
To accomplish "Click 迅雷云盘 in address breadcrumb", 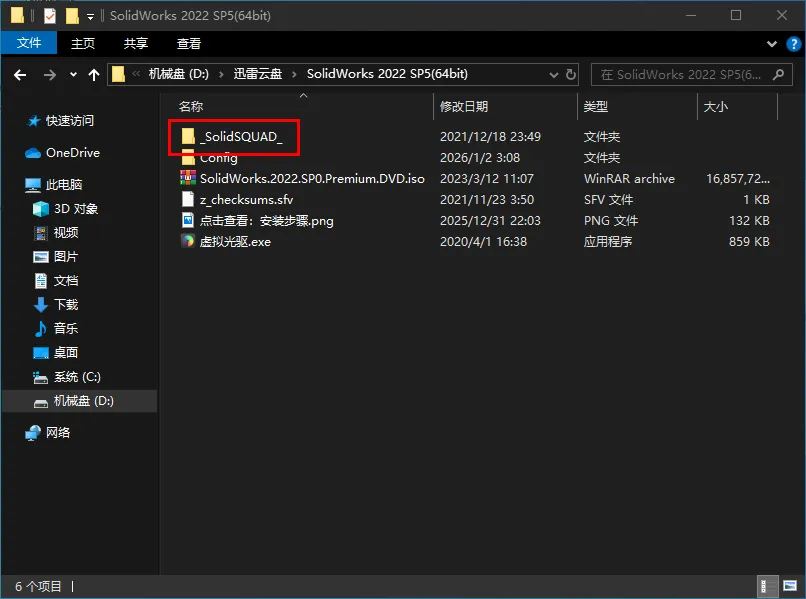I will [258, 74].
